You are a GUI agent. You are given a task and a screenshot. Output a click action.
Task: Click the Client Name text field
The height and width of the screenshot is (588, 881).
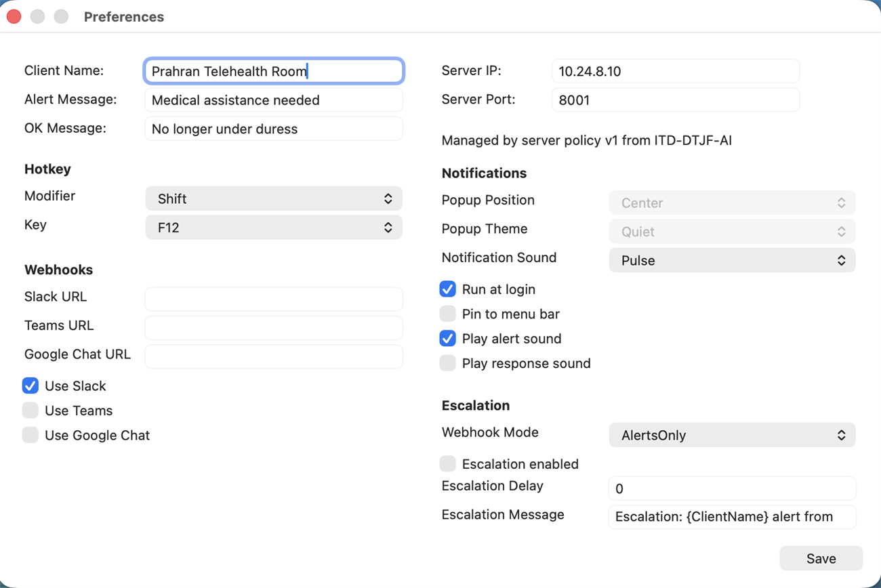(x=274, y=71)
